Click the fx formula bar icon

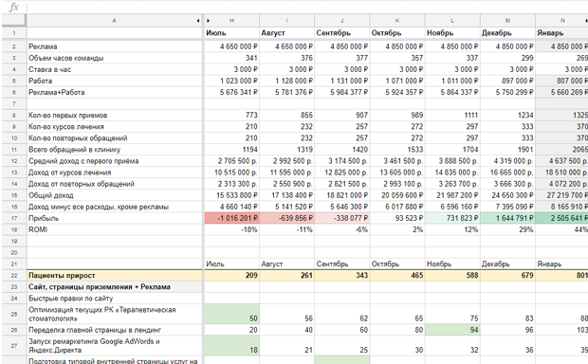[x=13, y=7]
